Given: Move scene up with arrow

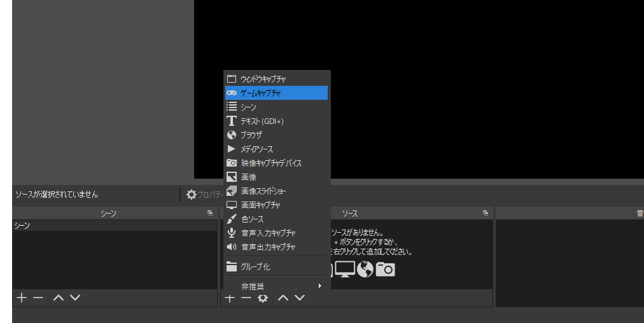Looking at the screenshot, I should pyautogui.click(x=59, y=298).
